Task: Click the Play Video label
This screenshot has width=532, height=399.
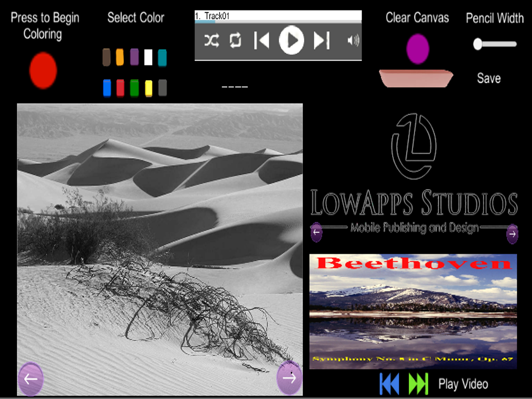Action: coord(463,384)
